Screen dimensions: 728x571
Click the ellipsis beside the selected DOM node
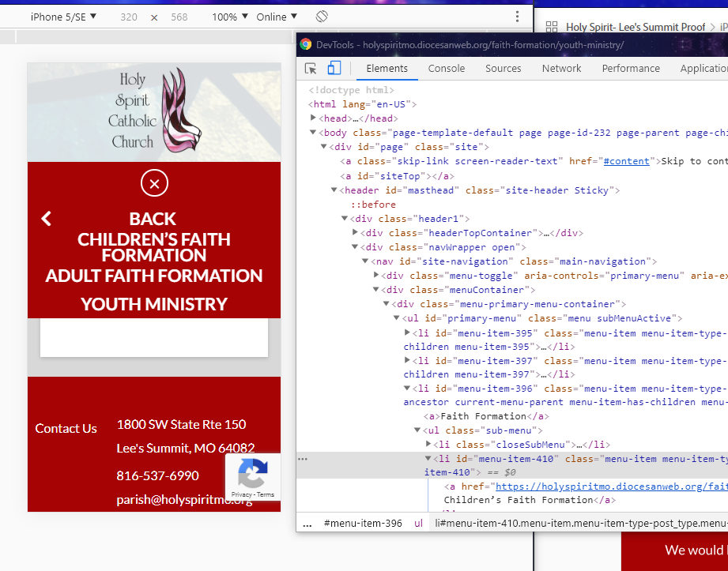[x=303, y=459]
